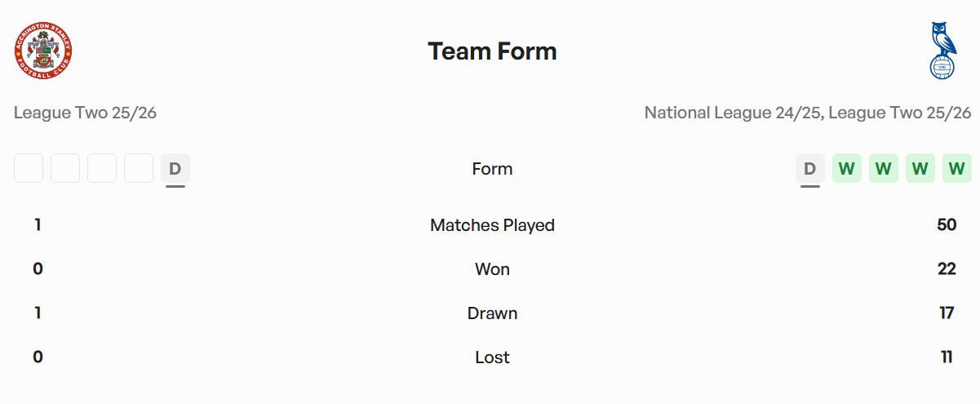Select the Won stat label
This screenshot has width=980, height=404.
[x=492, y=269]
